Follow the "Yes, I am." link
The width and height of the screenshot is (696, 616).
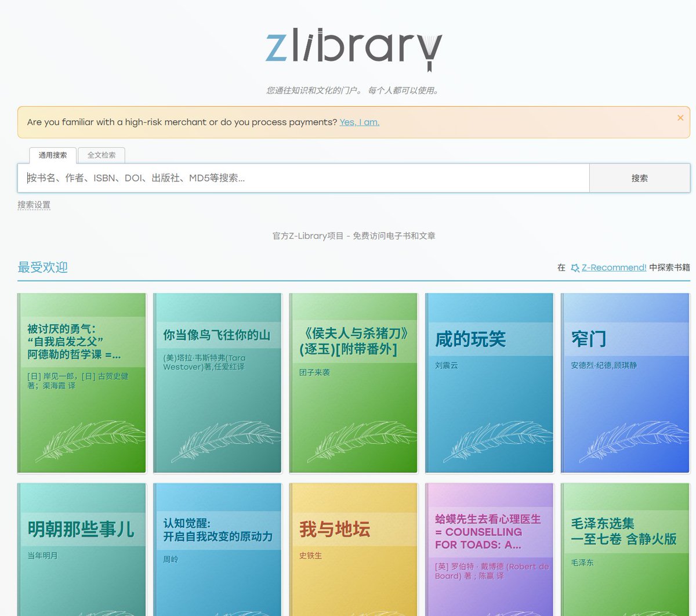coord(360,122)
